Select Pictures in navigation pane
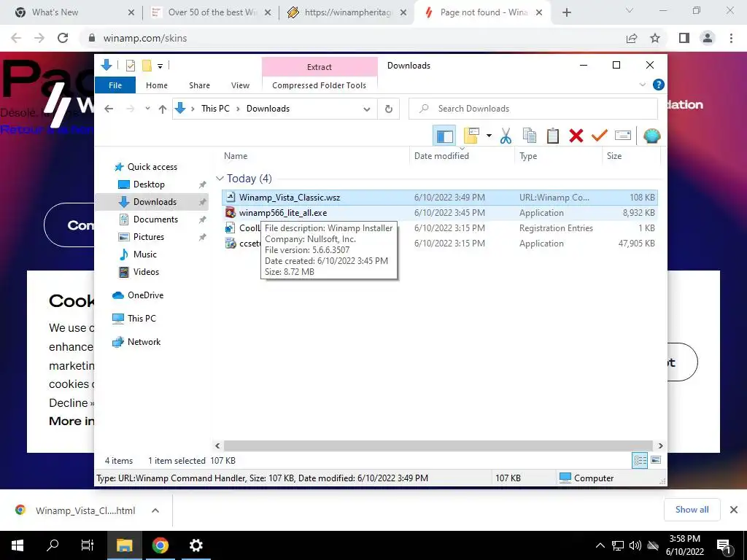Viewport: 747px width, 560px height. click(148, 237)
